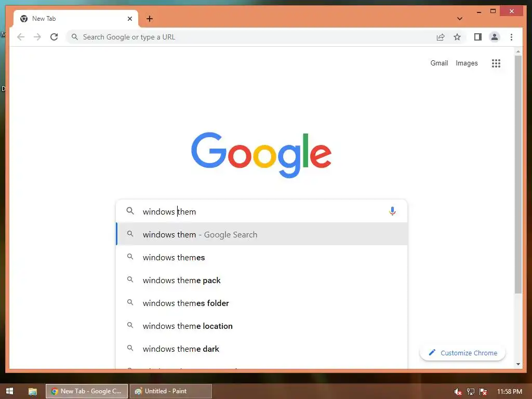Open the network tray icon

(x=470, y=392)
